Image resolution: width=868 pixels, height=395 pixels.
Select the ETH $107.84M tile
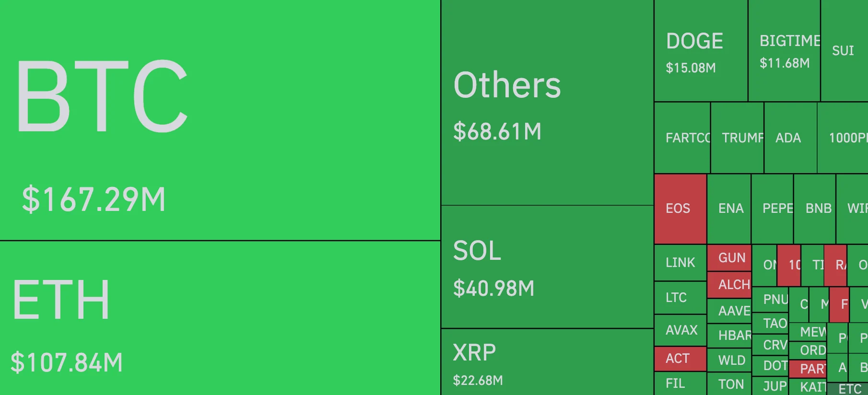click(220, 318)
